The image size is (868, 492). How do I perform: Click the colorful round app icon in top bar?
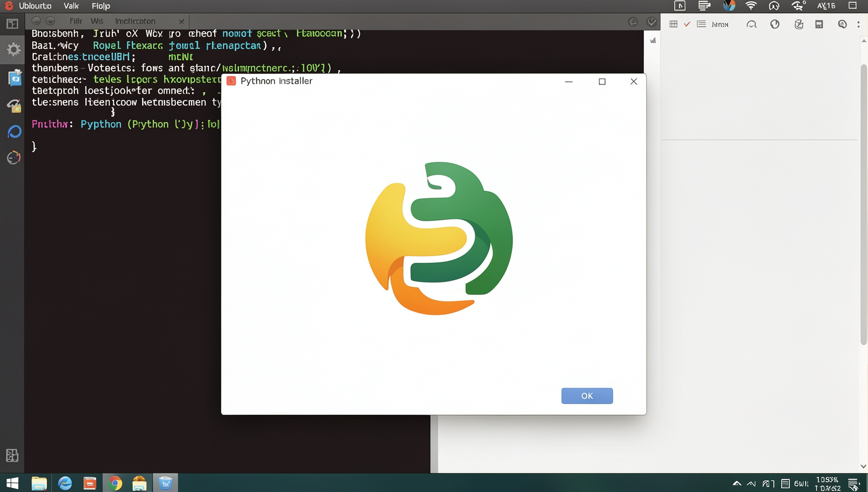729,5
